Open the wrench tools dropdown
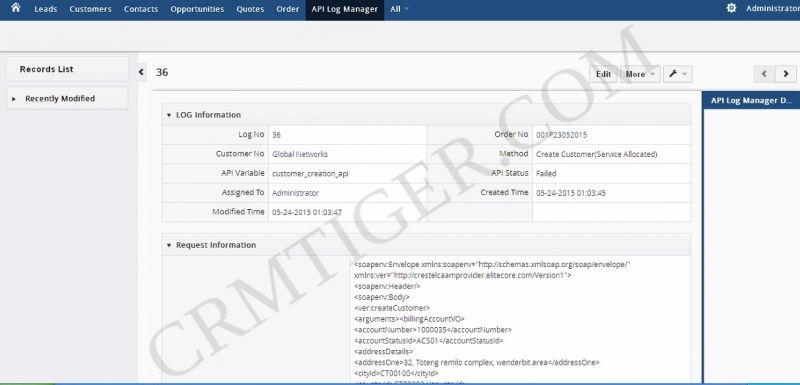The image size is (800, 385). pyautogui.click(x=678, y=74)
